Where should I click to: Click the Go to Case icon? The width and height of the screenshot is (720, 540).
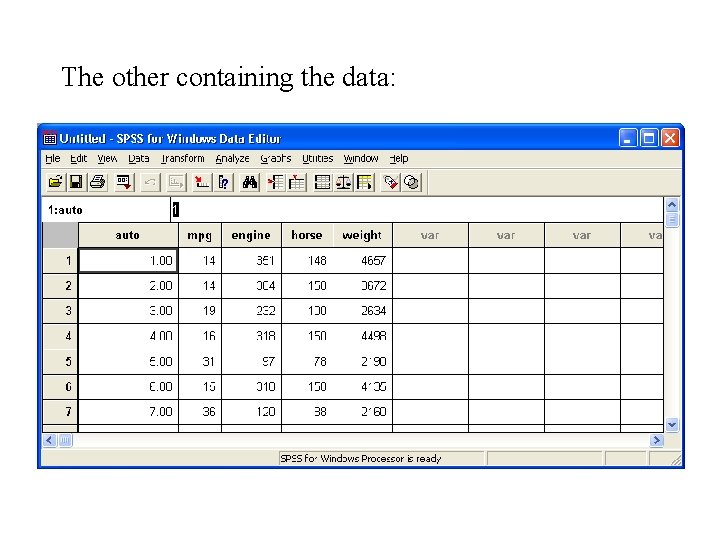tap(202, 182)
